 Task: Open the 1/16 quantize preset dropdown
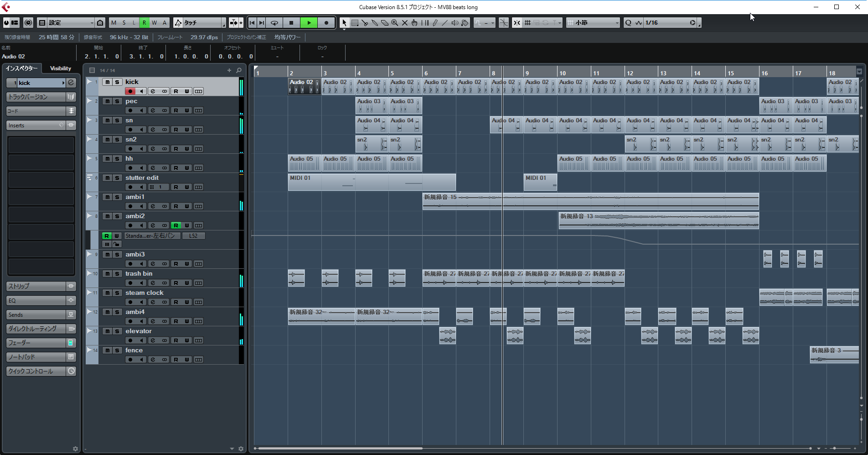pyautogui.click(x=666, y=23)
